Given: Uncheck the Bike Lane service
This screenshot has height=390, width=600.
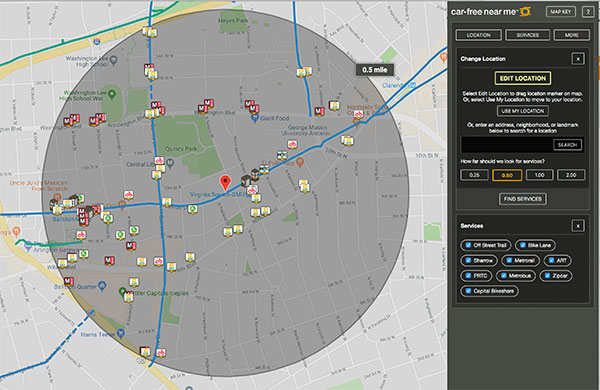Looking at the screenshot, I should coord(522,245).
